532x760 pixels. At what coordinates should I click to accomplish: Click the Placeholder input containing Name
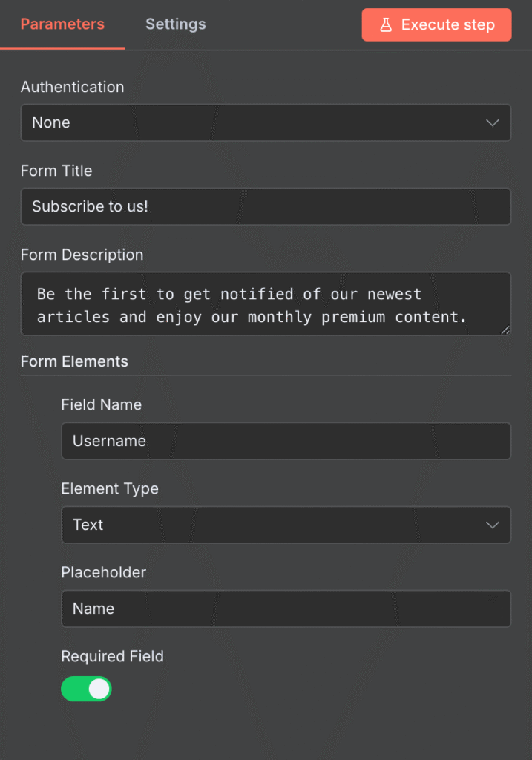point(286,609)
